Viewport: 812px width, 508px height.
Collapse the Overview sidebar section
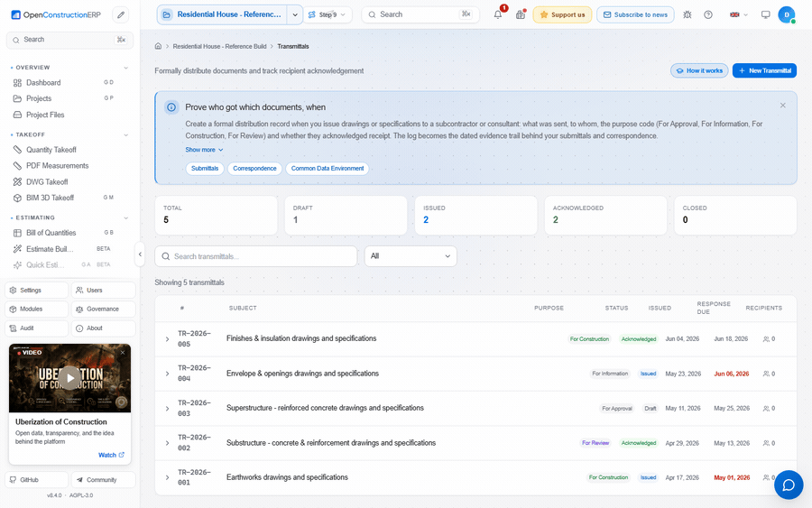coord(125,68)
